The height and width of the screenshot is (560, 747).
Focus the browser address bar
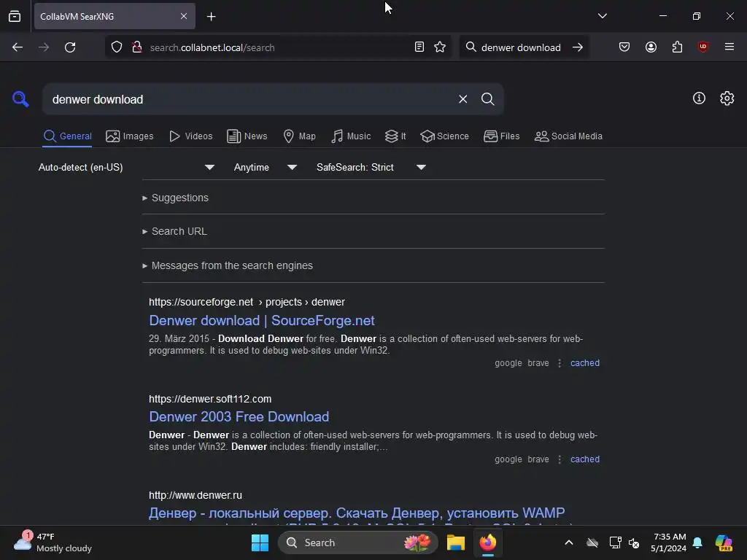[x=276, y=47]
